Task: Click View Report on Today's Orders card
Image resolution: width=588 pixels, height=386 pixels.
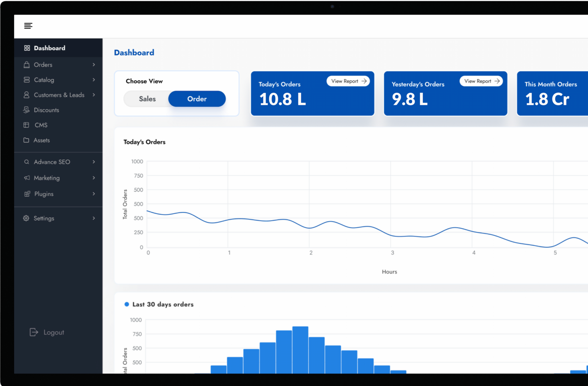Action: click(348, 81)
